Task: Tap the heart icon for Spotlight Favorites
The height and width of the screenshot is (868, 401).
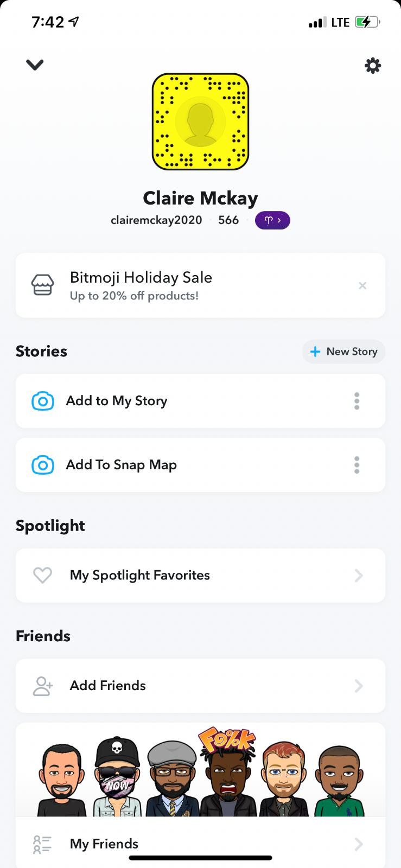Action: click(43, 575)
